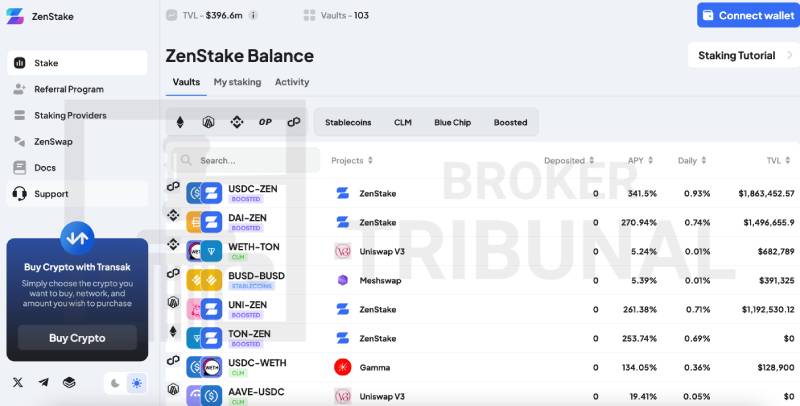Toggle the Blue Chip filter
This screenshot has width=800, height=406.
coord(453,122)
